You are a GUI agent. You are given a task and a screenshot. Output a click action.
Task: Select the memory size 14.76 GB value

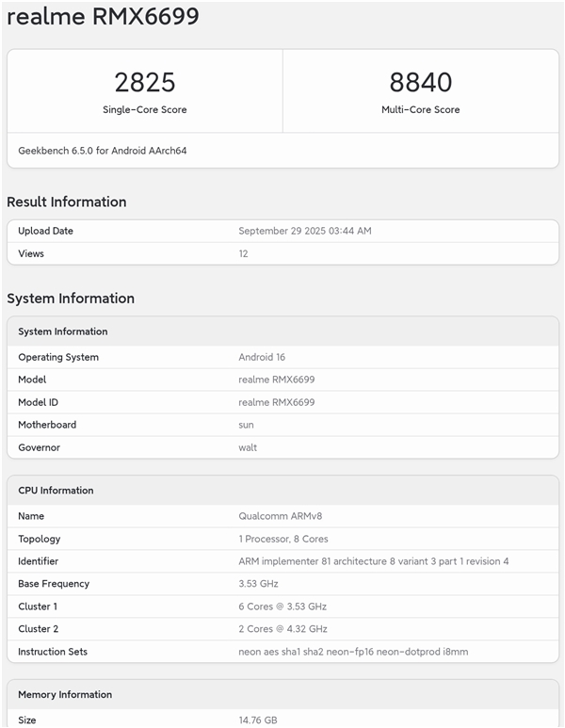258,720
